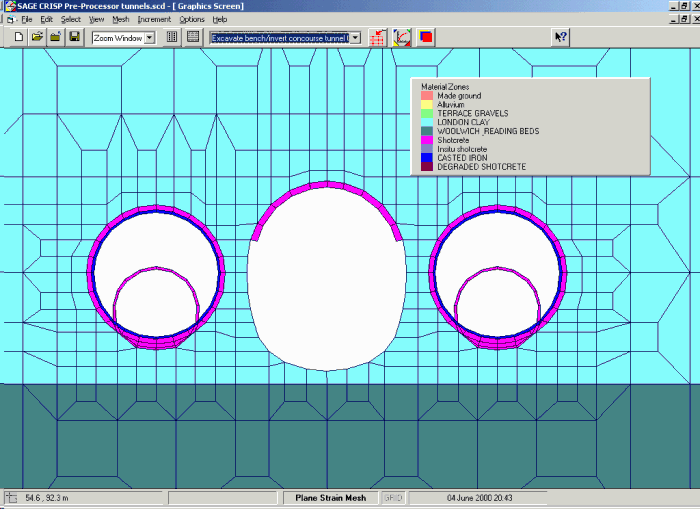
Task: Restore the inner Graphics Screen window
Action: (x=684, y=19)
